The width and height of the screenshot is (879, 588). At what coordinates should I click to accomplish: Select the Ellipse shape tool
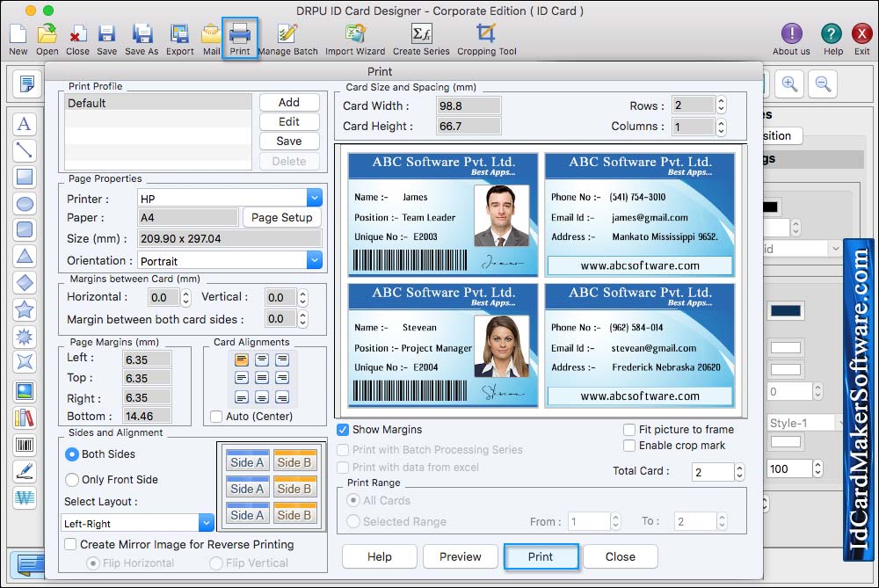pos(25,204)
